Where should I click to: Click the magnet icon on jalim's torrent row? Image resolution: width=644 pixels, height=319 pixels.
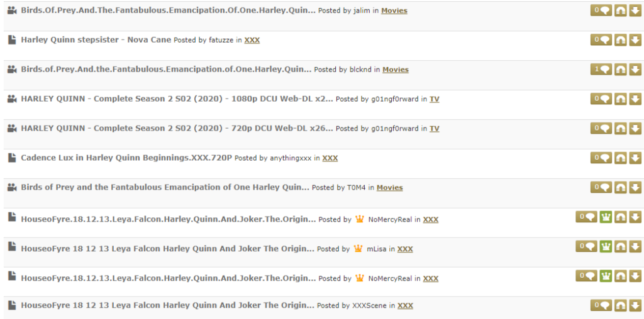pyautogui.click(x=620, y=11)
